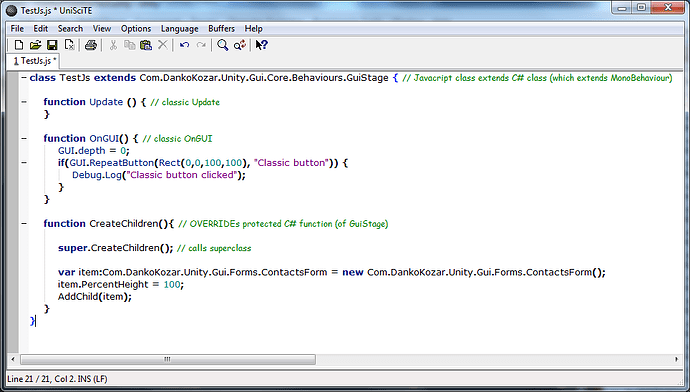Click 'GUI.depth = 0;' code line
Screen dimensions: 690x392
point(94,151)
